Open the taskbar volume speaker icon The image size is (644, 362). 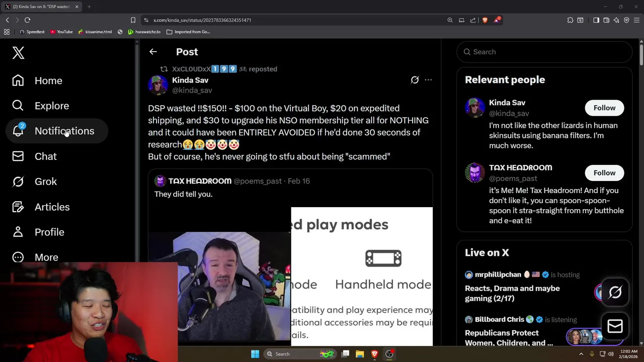(611, 354)
